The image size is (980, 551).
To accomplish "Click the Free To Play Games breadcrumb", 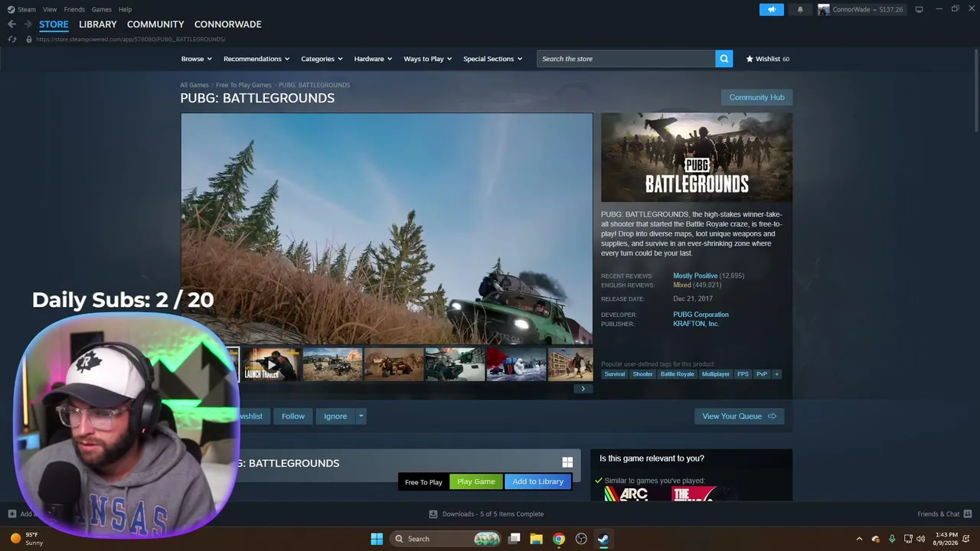I will [x=243, y=85].
